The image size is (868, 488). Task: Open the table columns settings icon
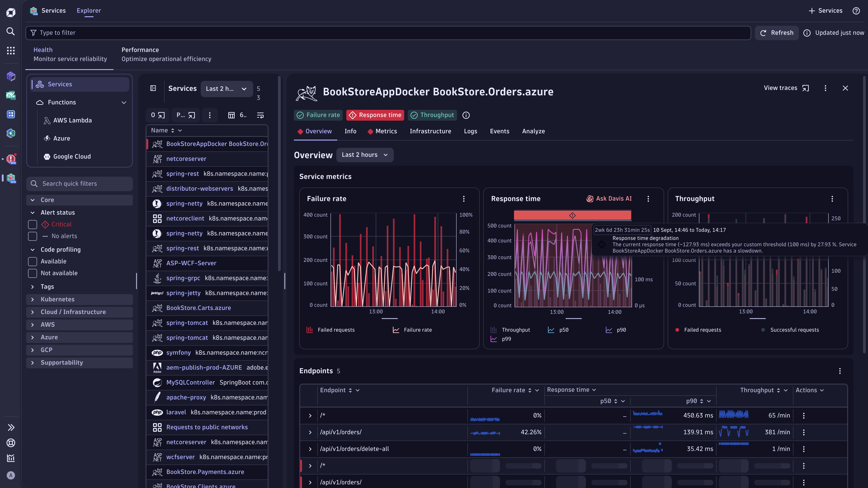tap(231, 115)
